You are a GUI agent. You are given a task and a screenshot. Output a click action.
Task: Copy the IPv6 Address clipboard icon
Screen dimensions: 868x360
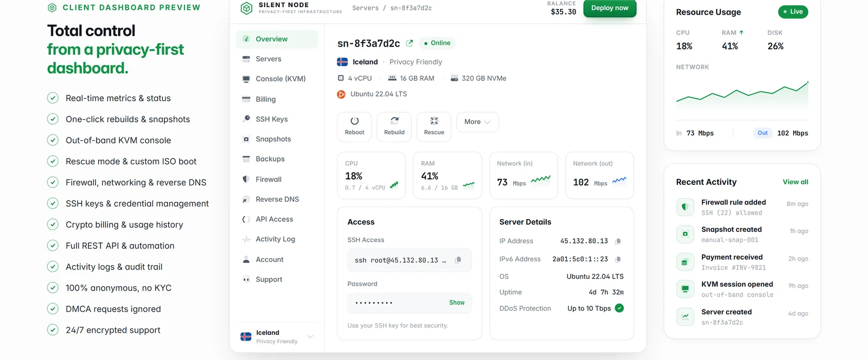coord(618,259)
